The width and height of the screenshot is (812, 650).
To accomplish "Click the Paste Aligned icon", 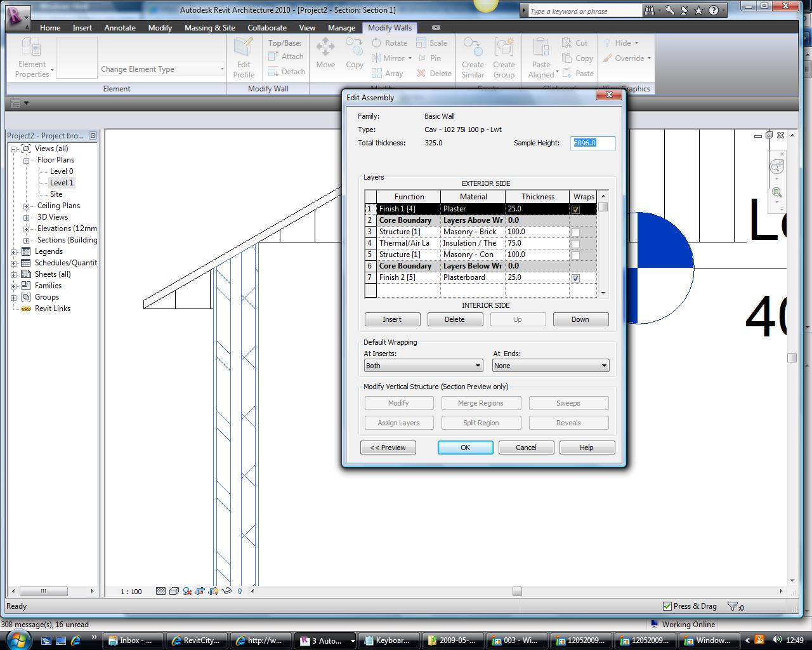I will [541, 48].
